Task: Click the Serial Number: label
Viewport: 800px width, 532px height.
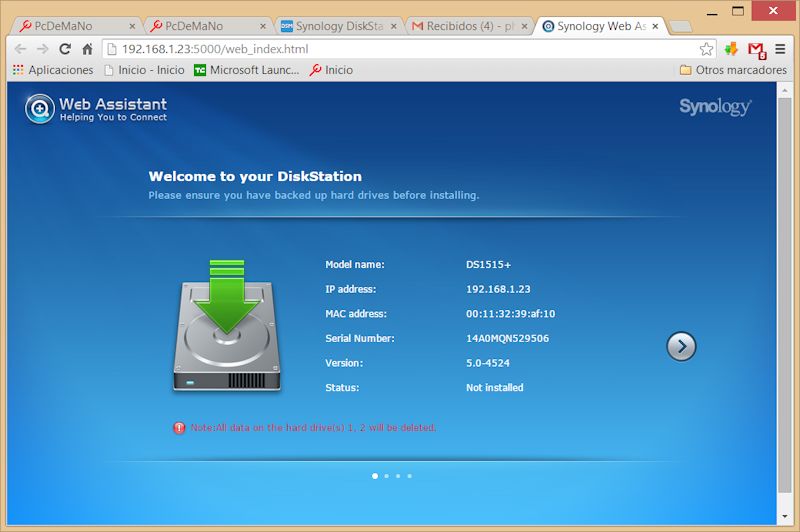Action: tap(360, 338)
